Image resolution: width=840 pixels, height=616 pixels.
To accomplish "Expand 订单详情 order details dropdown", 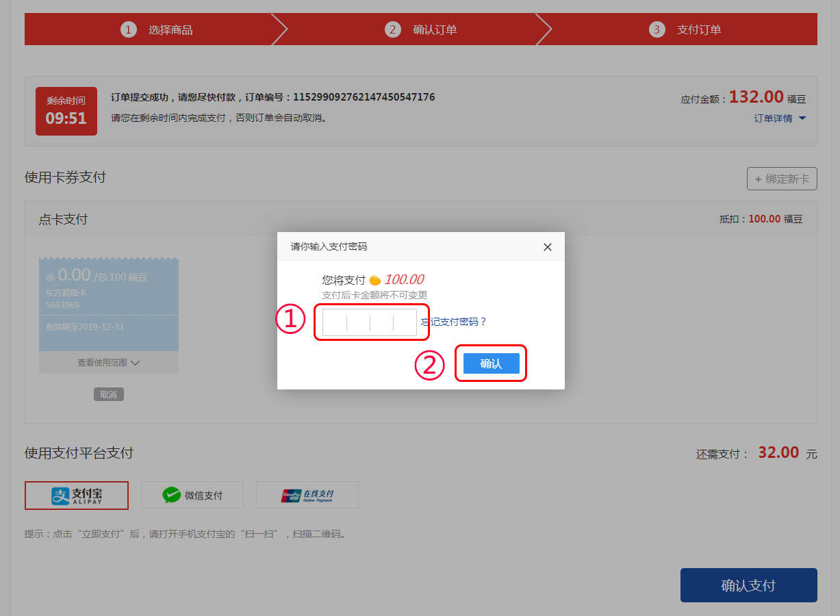I will tap(780, 118).
